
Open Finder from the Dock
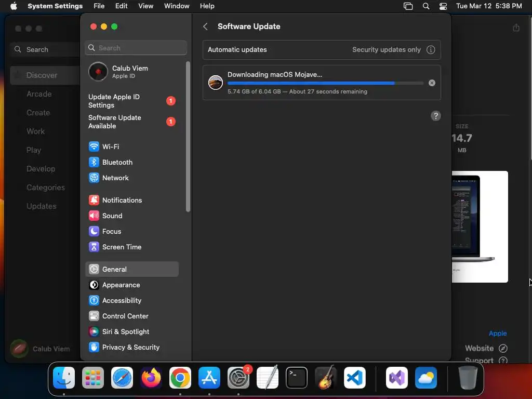(x=64, y=378)
